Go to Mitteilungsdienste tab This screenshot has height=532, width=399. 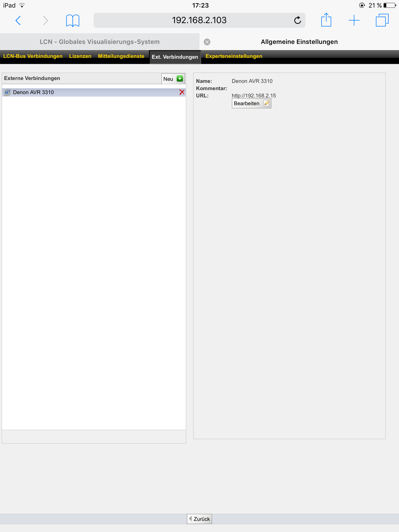(x=121, y=56)
